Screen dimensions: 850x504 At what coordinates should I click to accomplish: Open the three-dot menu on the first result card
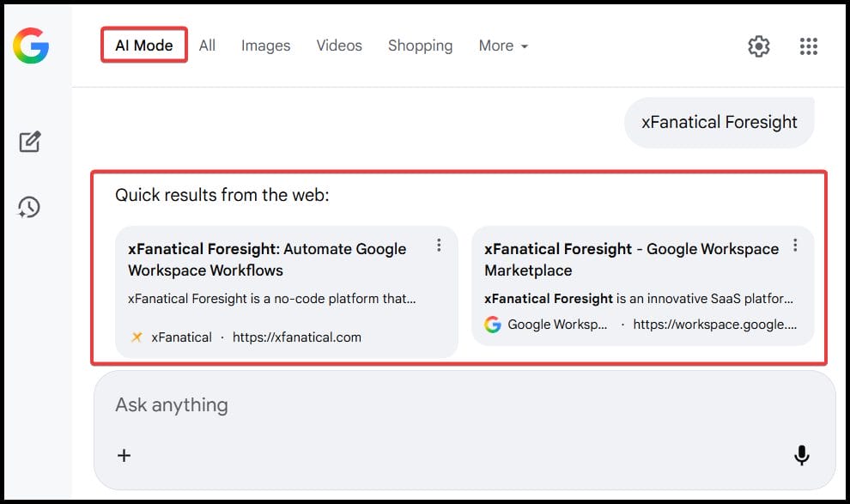[439, 245]
